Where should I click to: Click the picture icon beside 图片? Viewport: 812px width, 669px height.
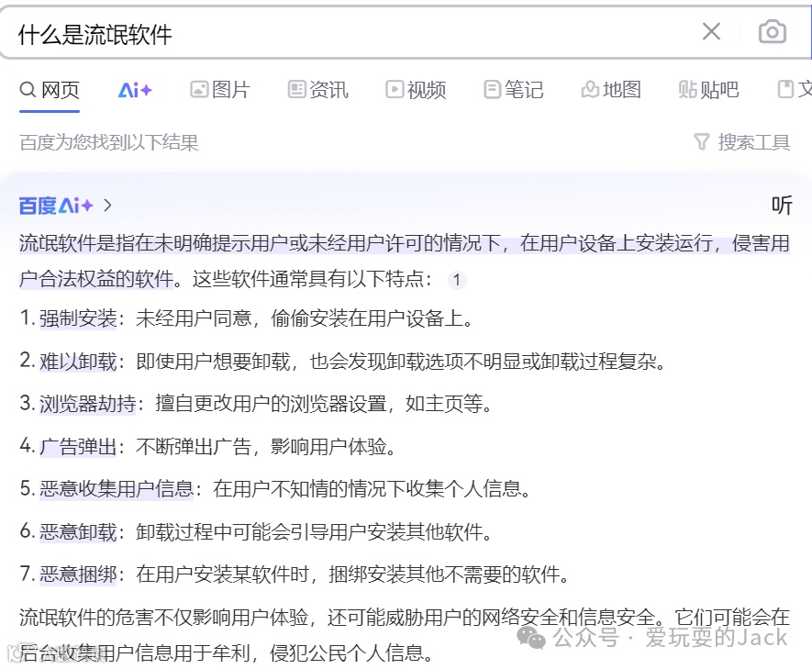[199, 90]
